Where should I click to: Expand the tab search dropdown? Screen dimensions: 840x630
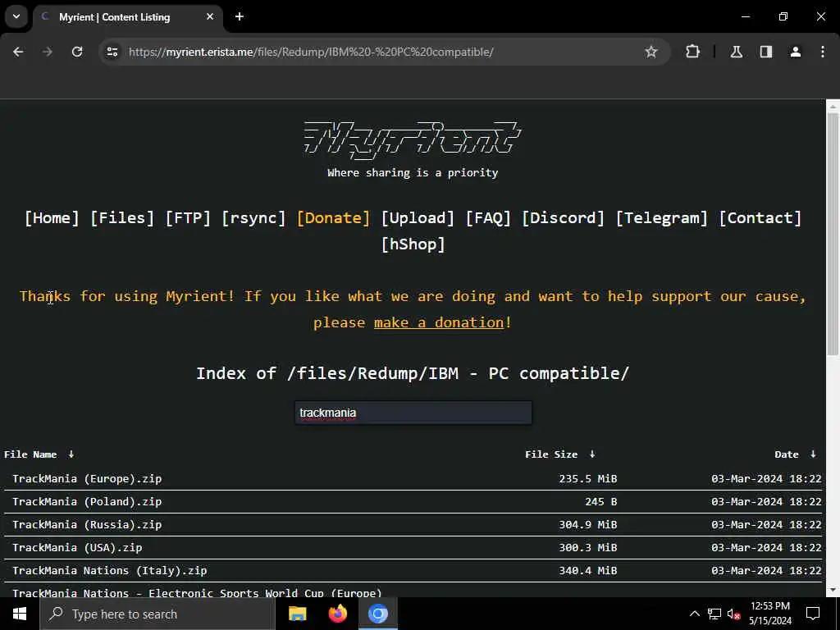tap(16, 16)
